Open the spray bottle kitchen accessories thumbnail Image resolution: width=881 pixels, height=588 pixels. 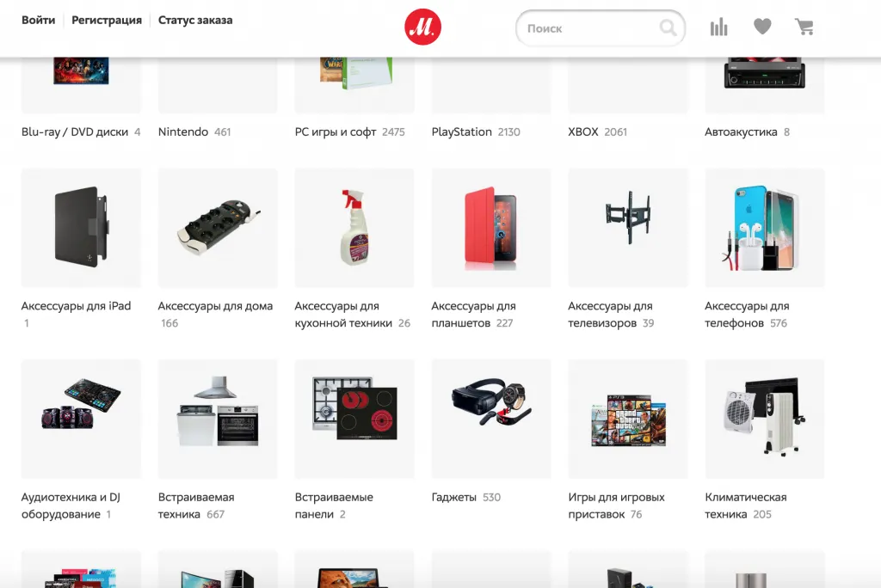[x=354, y=227]
